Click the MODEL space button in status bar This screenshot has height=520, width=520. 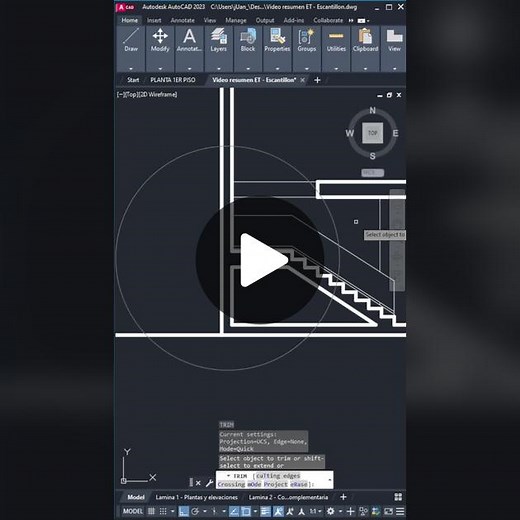[133, 511]
